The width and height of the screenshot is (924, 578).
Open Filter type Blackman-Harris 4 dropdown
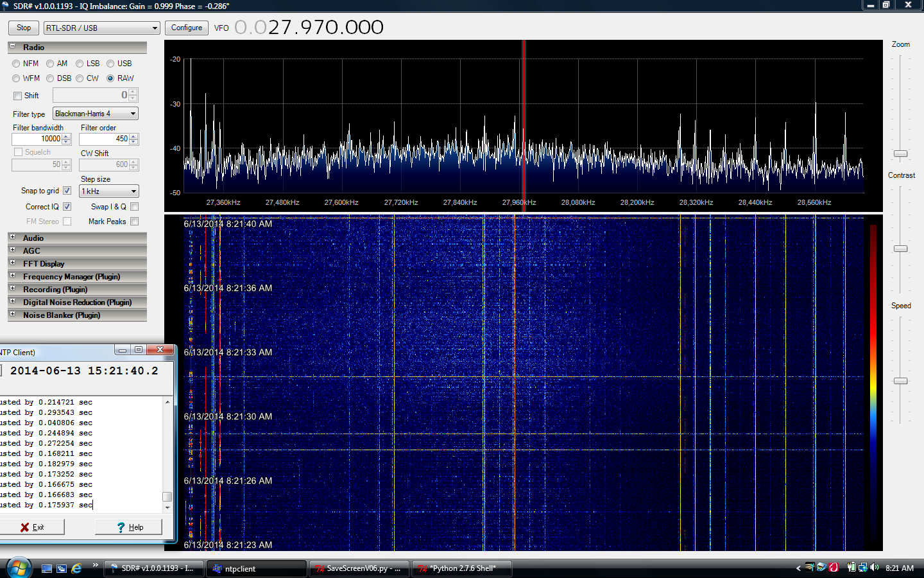[x=95, y=114]
